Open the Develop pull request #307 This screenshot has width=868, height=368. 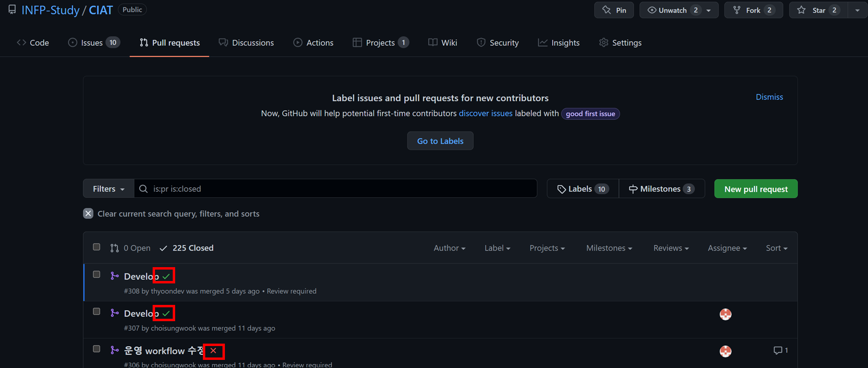[x=141, y=314]
